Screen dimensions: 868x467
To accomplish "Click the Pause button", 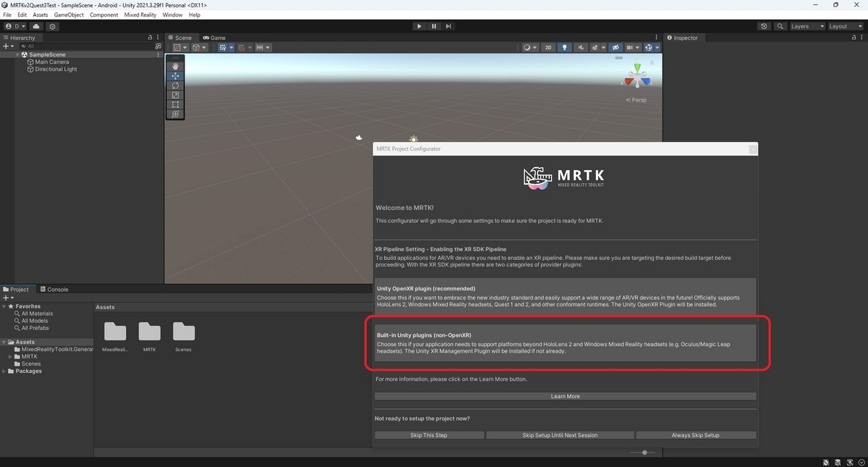I will tap(434, 26).
